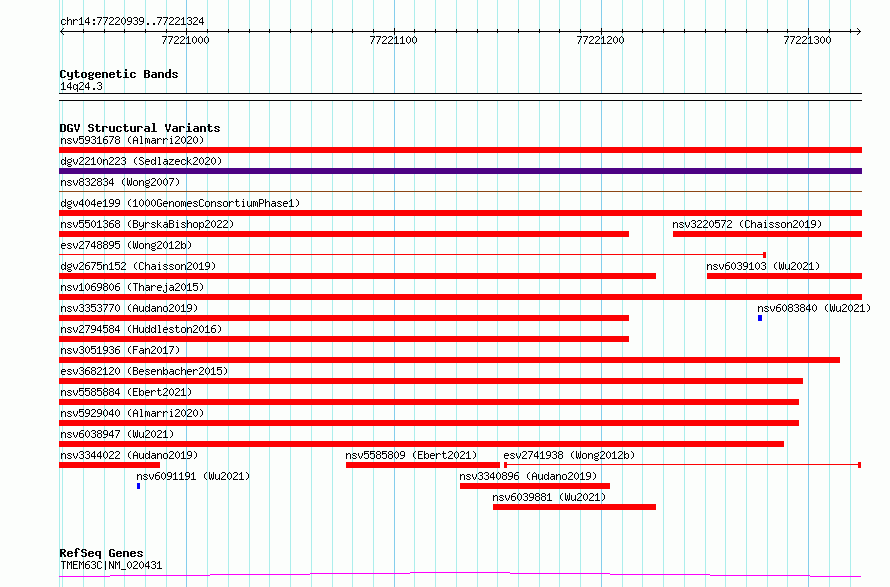The width and height of the screenshot is (890, 587).
Task: Click the red nsv5585809 bar
Action: 423,465
